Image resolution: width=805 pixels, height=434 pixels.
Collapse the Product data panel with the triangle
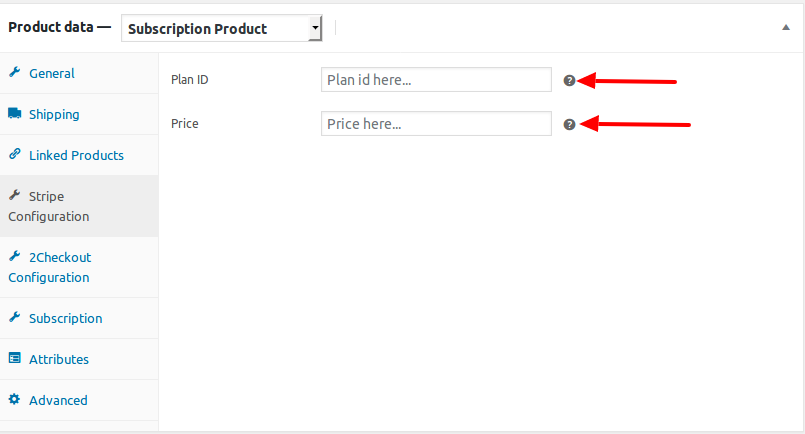click(x=785, y=27)
